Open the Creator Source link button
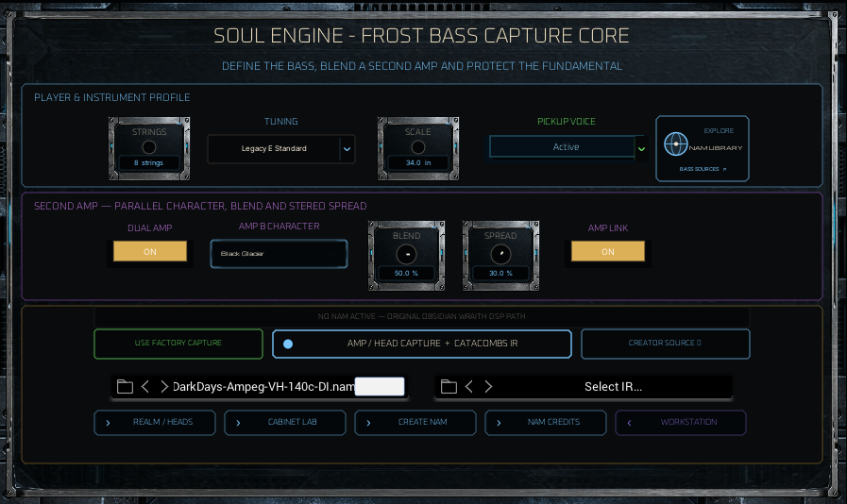This screenshot has height=504, width=847. 666,344
